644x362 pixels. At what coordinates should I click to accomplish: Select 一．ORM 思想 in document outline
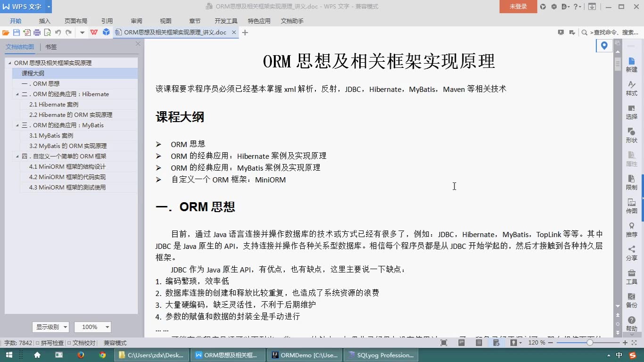41,84
